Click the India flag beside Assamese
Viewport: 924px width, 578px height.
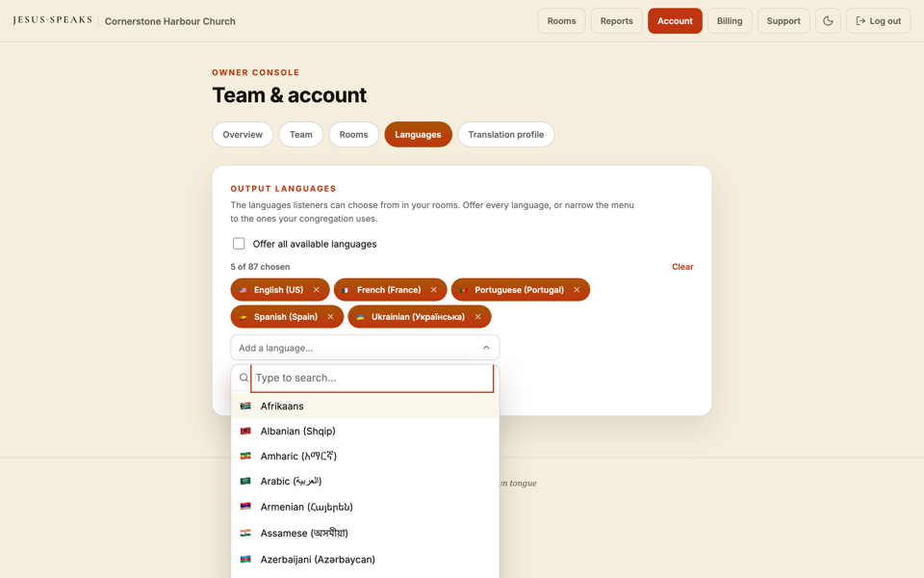(245, 533)
